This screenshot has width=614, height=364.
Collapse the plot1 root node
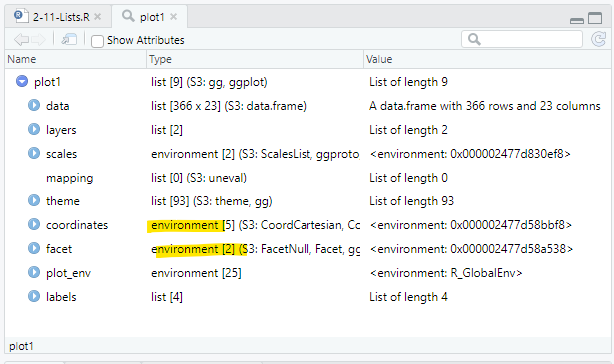click(22, 82)
